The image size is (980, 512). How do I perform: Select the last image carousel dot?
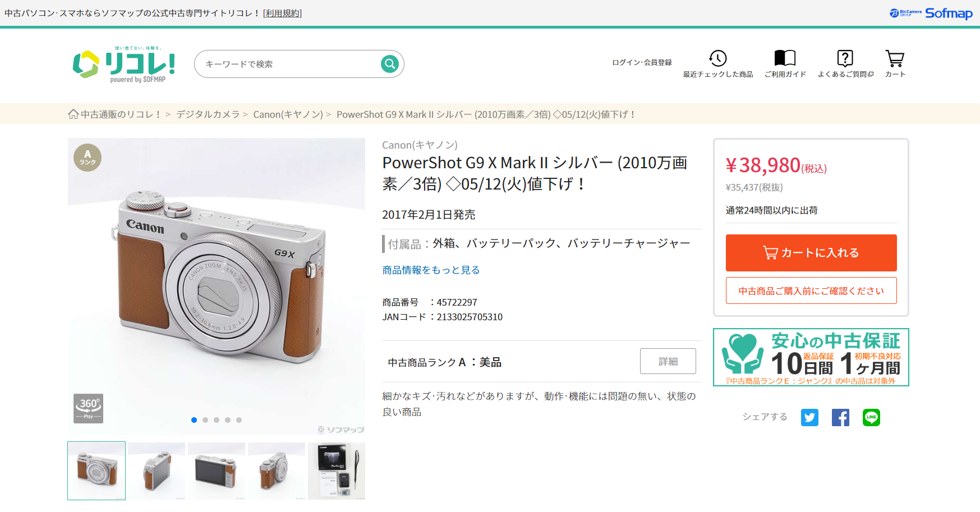(x=239, y=420)
